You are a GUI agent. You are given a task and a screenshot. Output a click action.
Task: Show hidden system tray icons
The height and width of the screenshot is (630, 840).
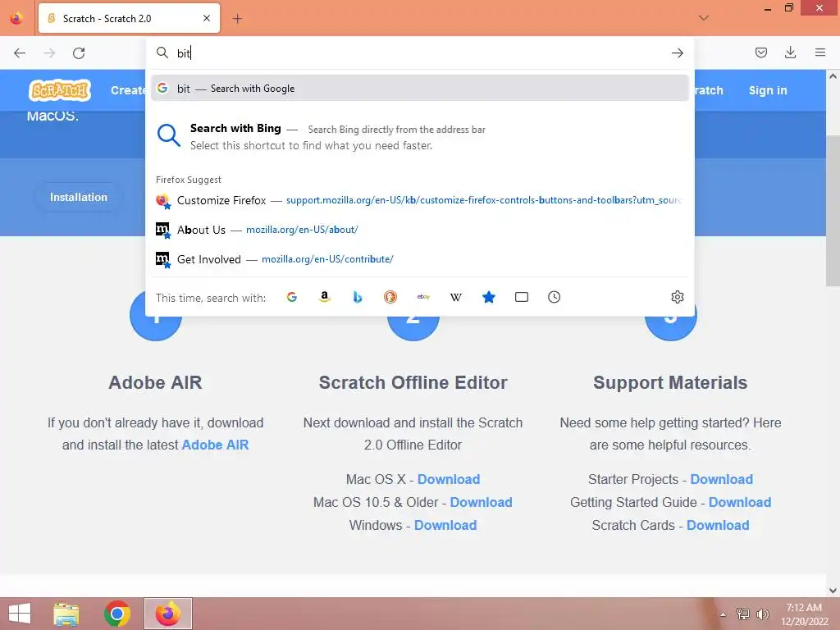tap(723, 614)
